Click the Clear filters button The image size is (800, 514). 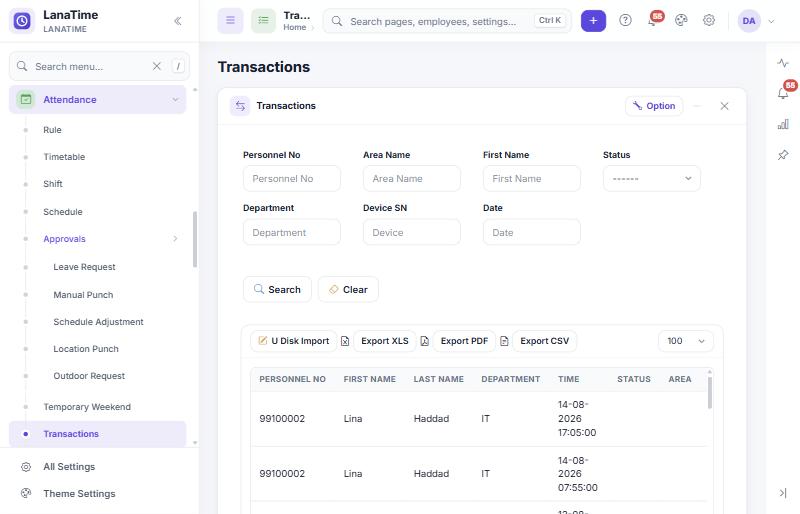pyautogui.click(x=348, y=289)
